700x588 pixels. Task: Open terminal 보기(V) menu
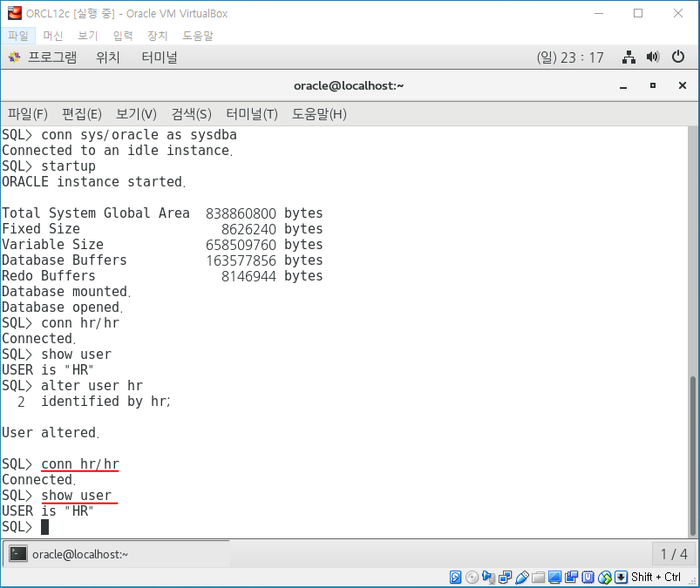tap(136, 114)
